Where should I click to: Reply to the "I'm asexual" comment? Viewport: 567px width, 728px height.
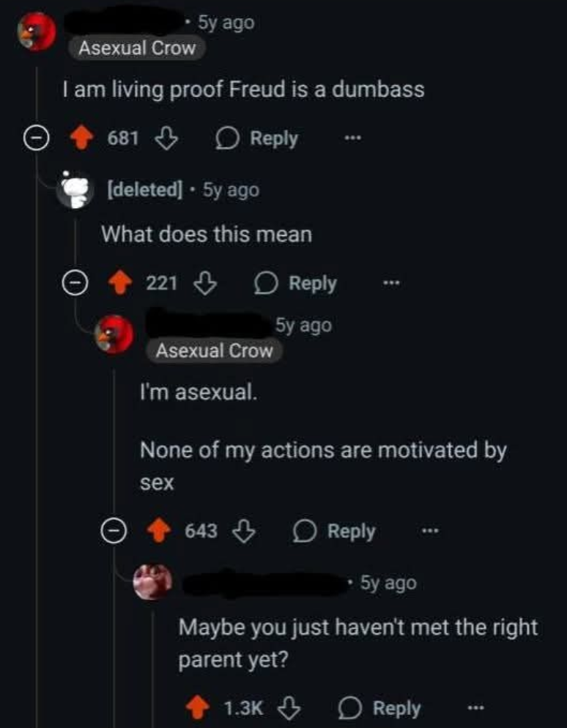[x=335, y=531]
